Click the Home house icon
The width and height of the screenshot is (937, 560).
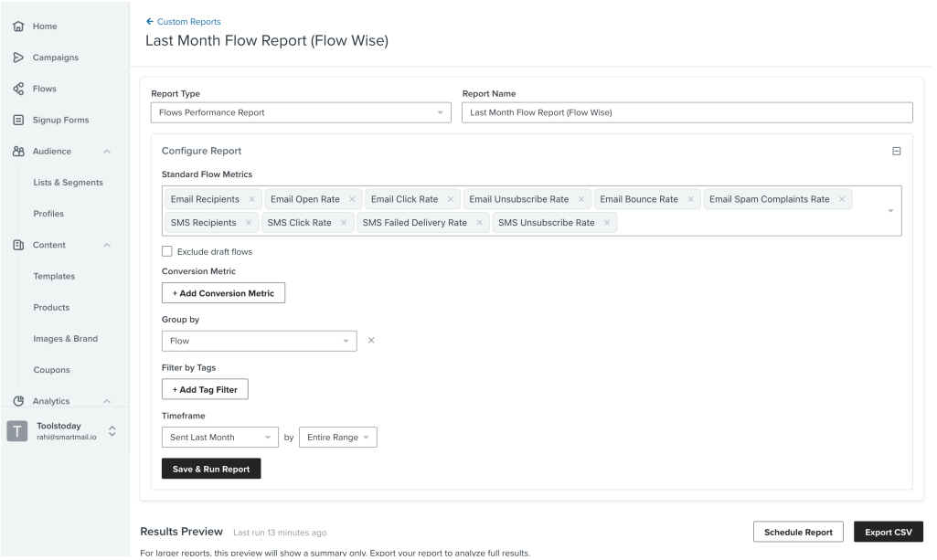click(18, 26)
